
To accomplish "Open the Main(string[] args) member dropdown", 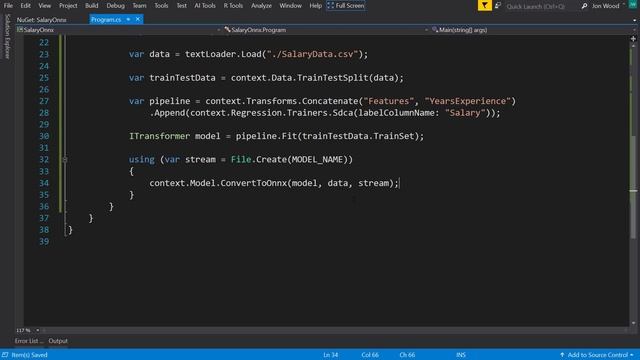I will (533, 30).
